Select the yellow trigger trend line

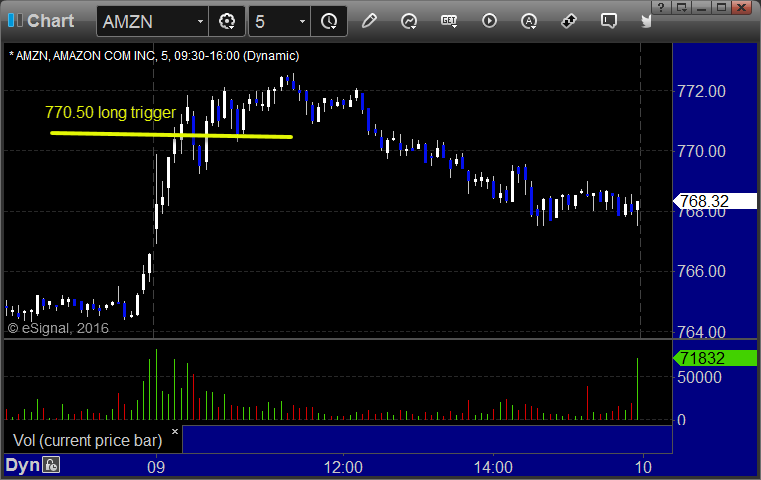click(x=171, y=135)
